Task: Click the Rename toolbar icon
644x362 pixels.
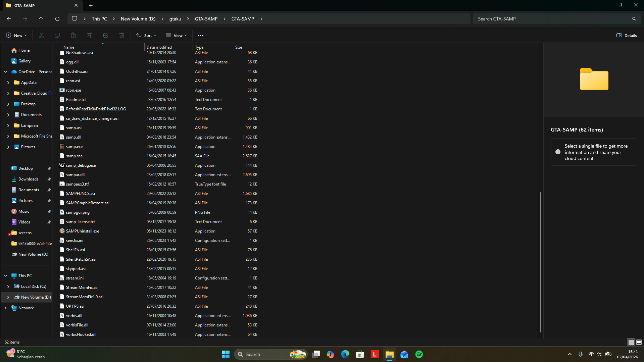Action: click(90, 35)
